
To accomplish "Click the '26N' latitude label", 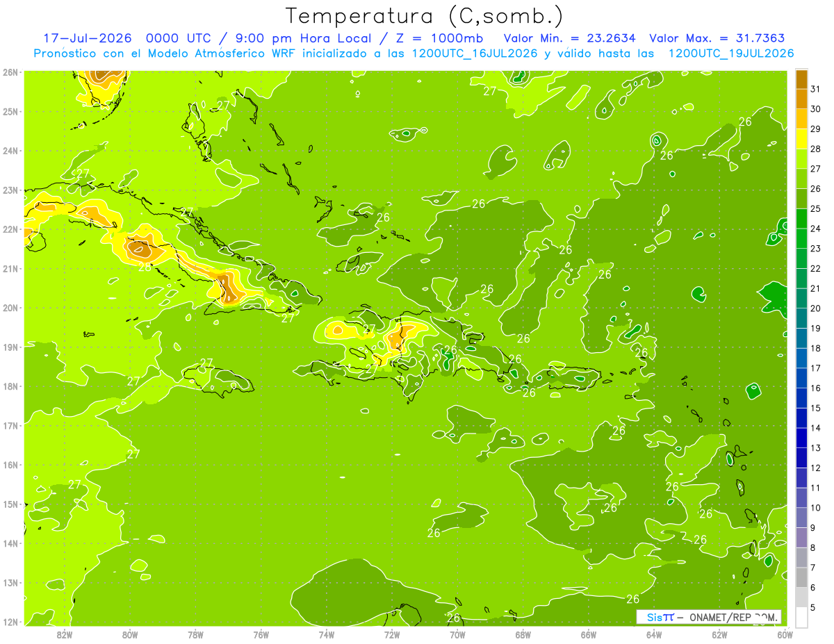I will click(x=10, y=72).
